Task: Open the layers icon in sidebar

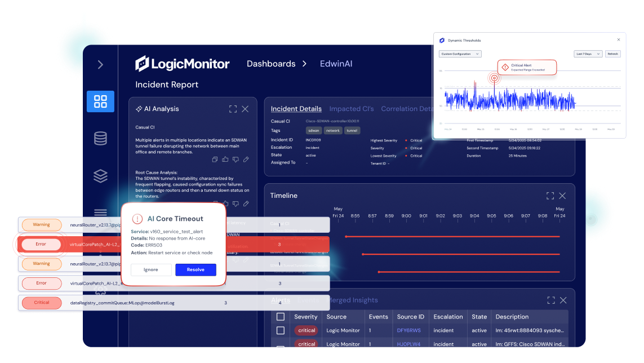Action: click(x=101, y=176)
